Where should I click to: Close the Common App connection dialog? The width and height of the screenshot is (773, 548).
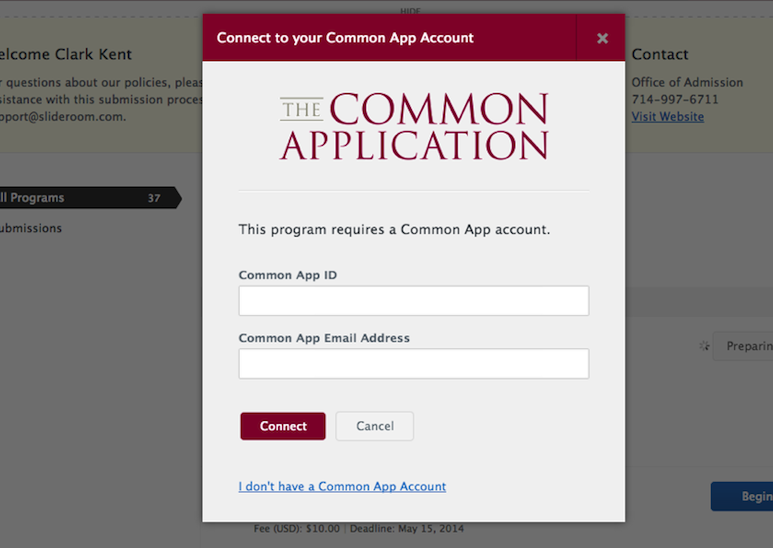point(602,38)
